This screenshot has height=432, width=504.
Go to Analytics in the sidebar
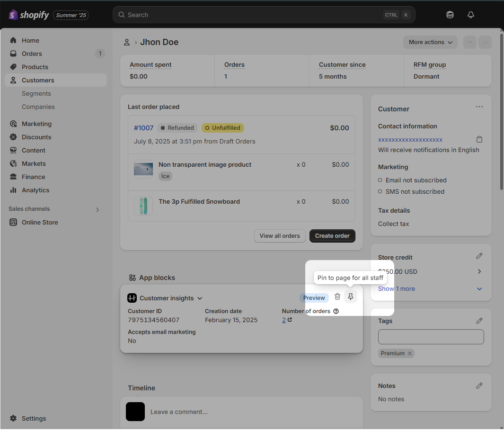point(35,190)
